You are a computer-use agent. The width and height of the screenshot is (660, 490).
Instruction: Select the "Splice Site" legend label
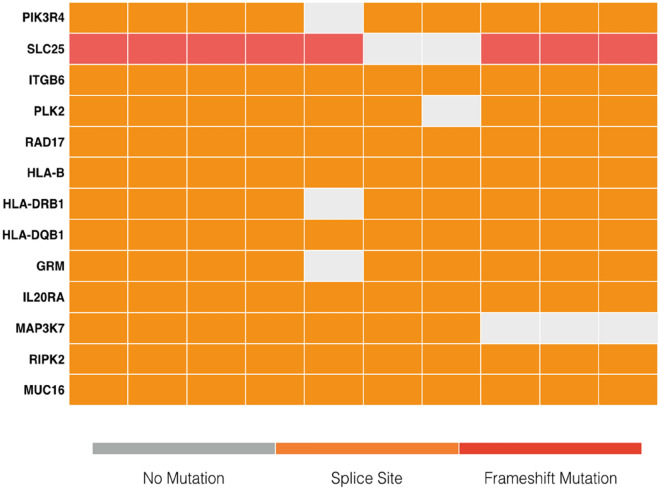(x=367, y=477)
